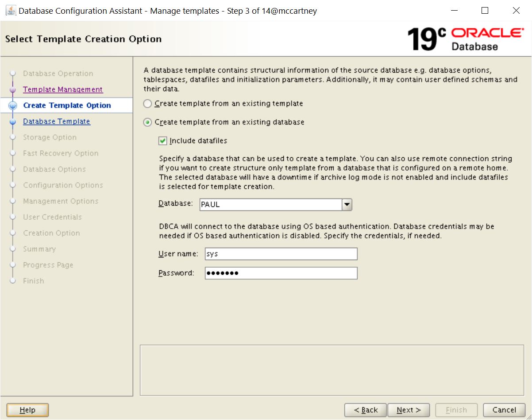Click the empty message area panel

click(332, 370)
